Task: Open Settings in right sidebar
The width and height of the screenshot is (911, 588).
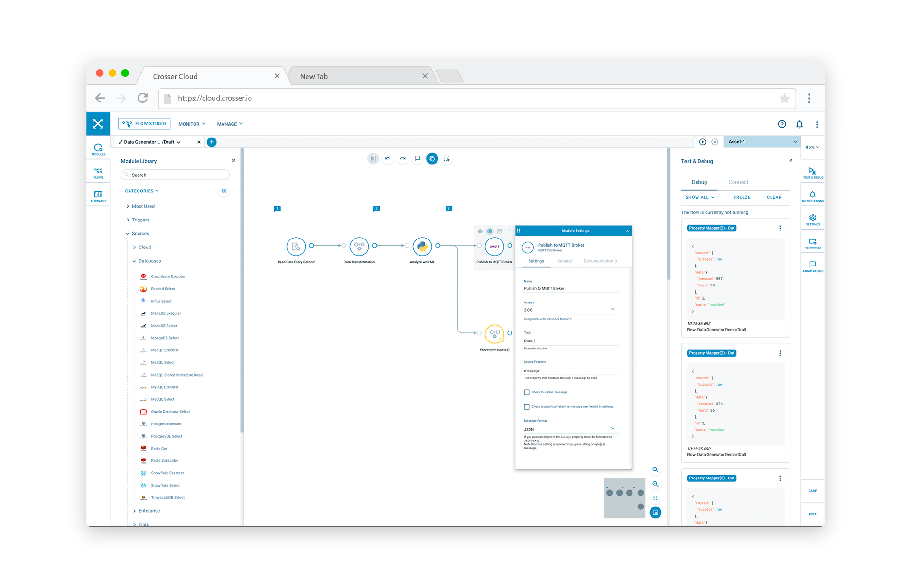Action: click(813, 220)
